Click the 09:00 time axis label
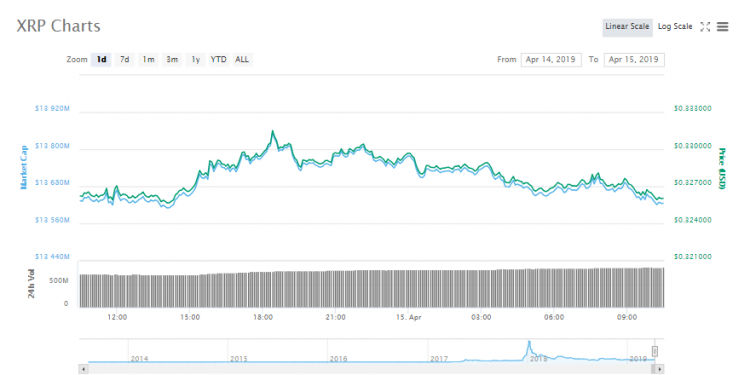This screenshot has height=375, width=750. (x=627, y=317)
